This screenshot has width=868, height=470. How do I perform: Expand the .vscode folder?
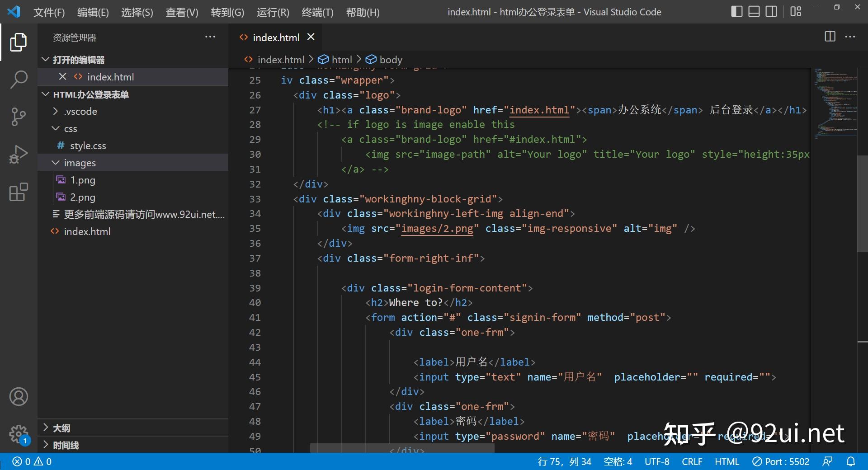point(80,111)
